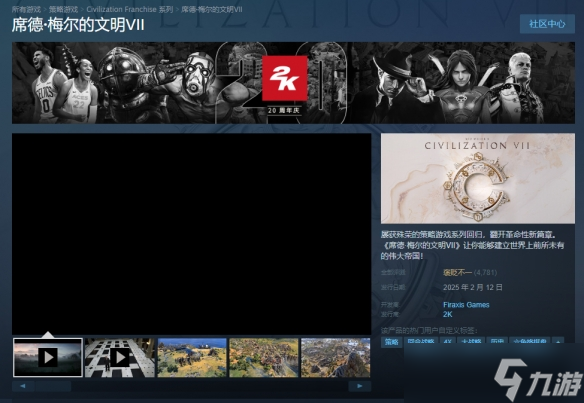584x403 pixels.
Task: Open the Firaxis Games developer link
Action: point(466,305)
